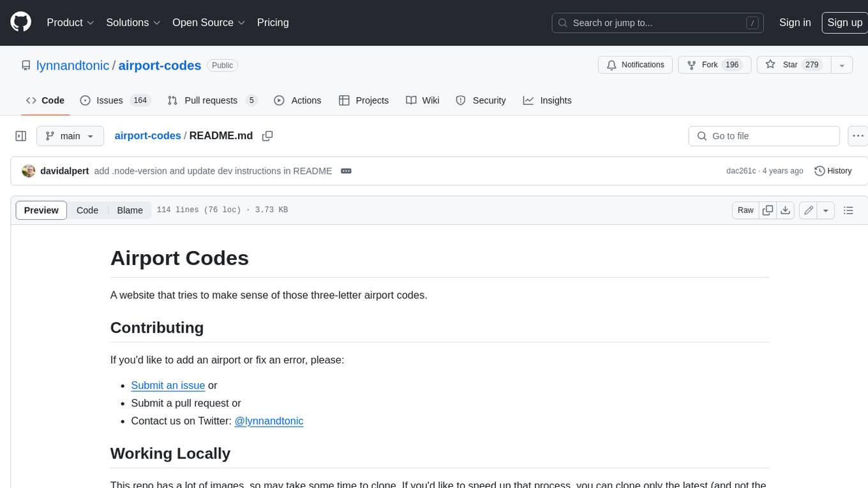Click the Notifications bell button
868x488 pixels.
[635, 65]
